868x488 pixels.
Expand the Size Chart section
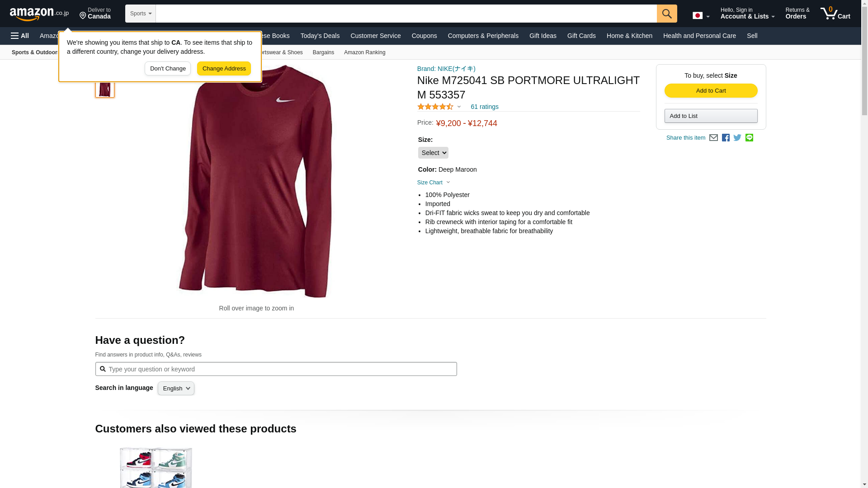click(x=433, y=183)
